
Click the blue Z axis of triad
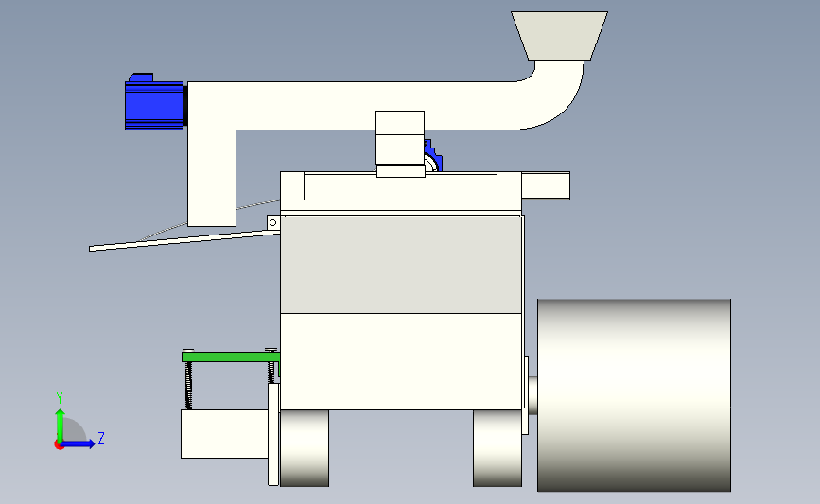pyautogui.click(x=79, y=443)
